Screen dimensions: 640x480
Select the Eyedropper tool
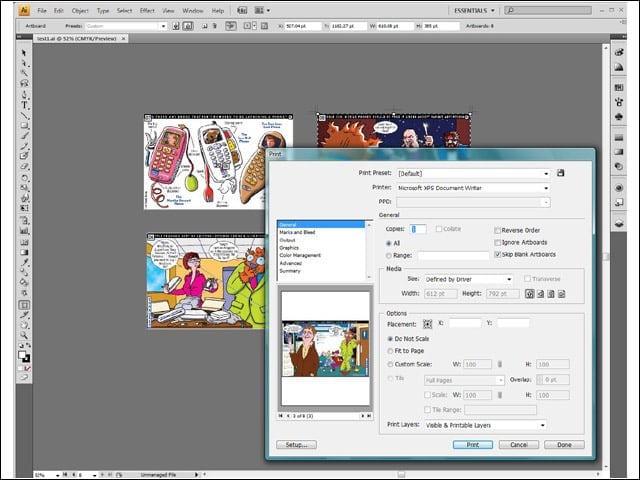24,262
